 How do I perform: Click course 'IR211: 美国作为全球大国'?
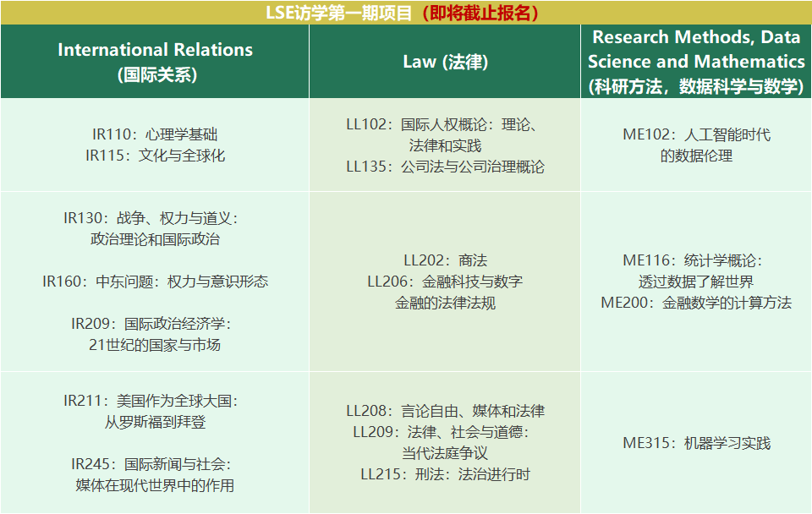(x=151, y=401)
